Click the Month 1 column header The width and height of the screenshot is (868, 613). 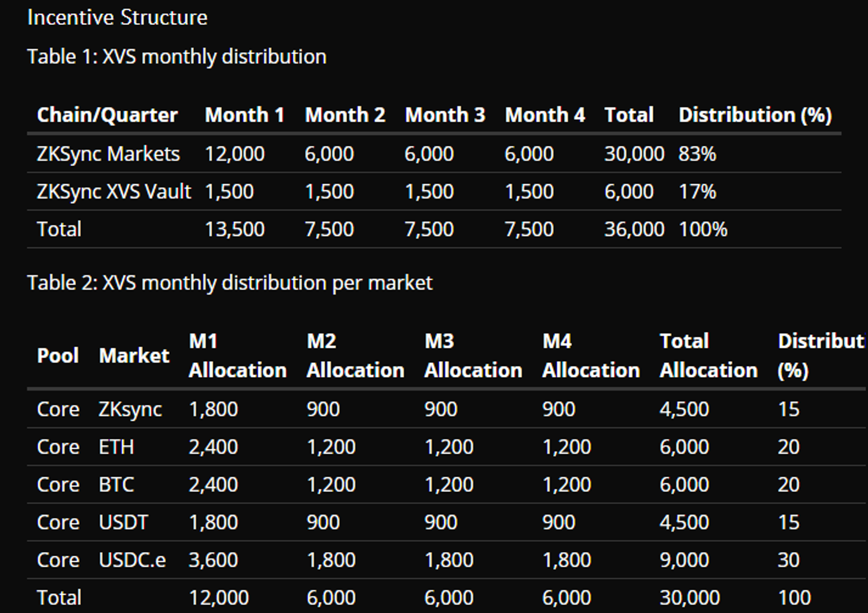(244, 115)
